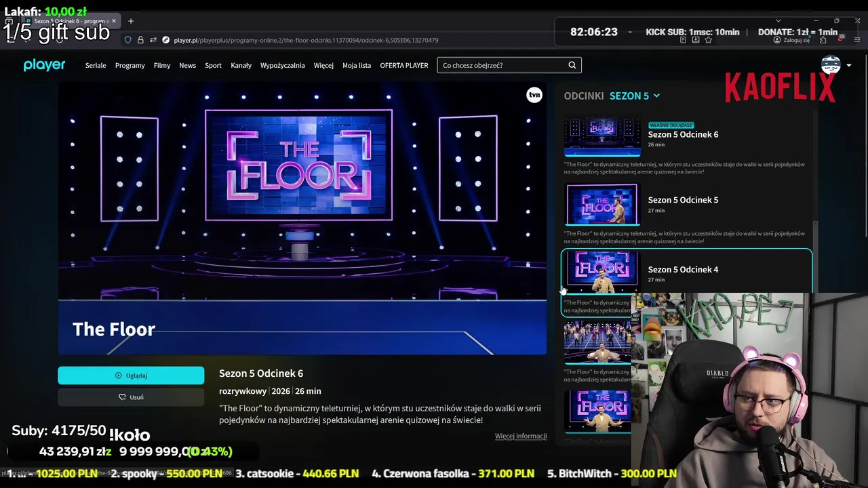Open the user profile avatar

pos(831,65)
